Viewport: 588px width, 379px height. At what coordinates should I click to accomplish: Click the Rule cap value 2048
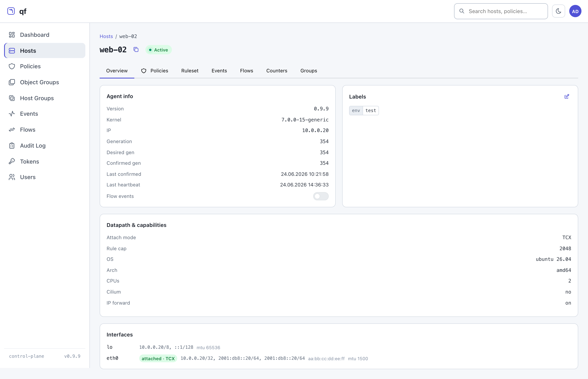[565, 249]
